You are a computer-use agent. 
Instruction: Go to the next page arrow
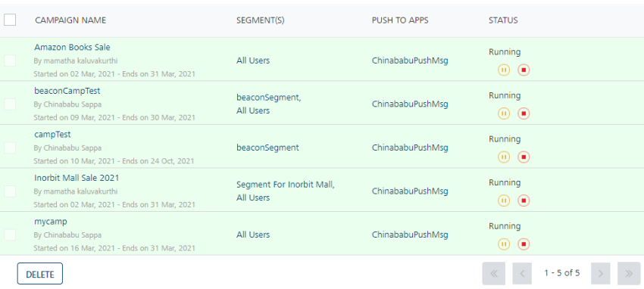pos(601,273)
